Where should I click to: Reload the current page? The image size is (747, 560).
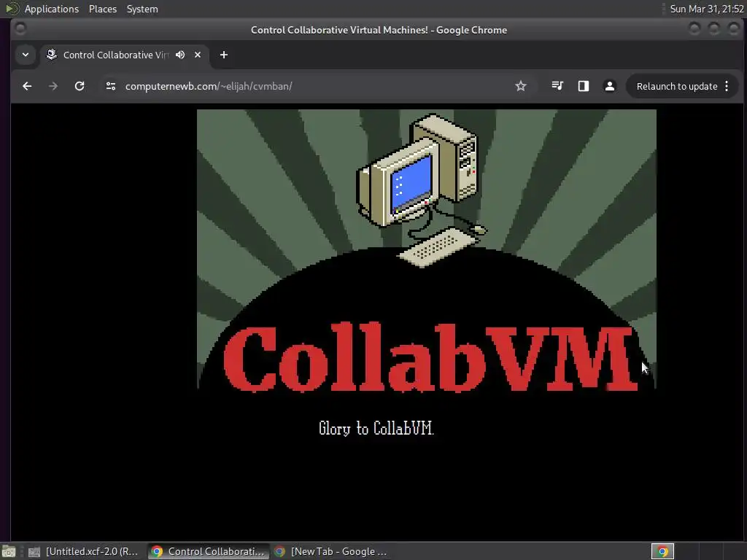coord(80,86)
